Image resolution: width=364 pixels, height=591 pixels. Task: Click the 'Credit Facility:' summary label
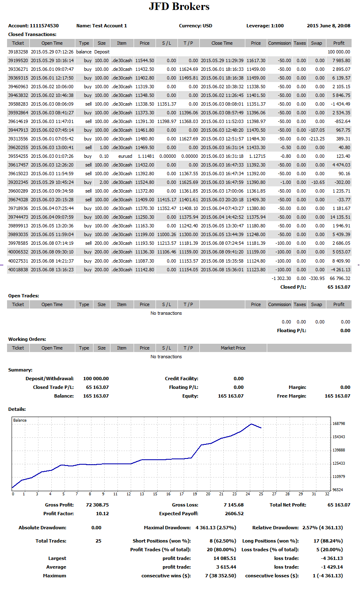[182, 379]
